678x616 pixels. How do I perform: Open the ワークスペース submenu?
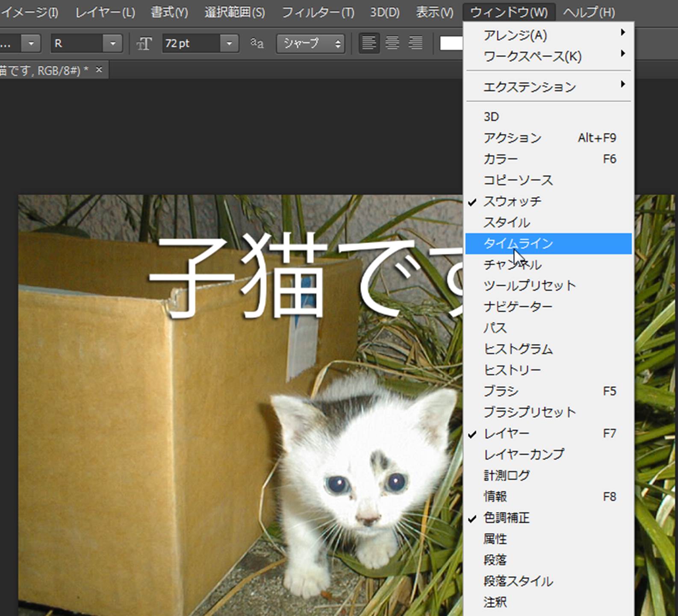532,56
